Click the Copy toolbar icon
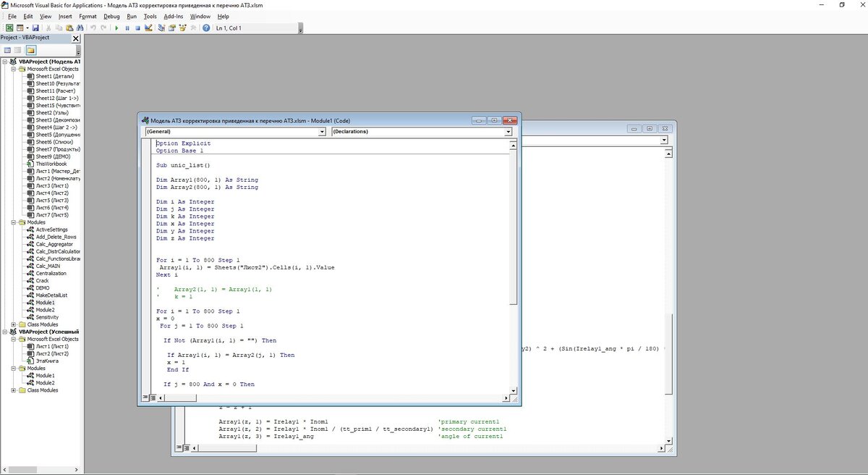The height and width of the screenshot is (475, 868). 59,28
